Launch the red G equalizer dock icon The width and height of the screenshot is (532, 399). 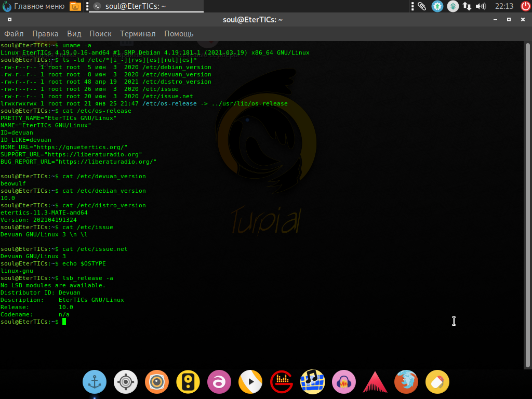[x=282, y=382]
